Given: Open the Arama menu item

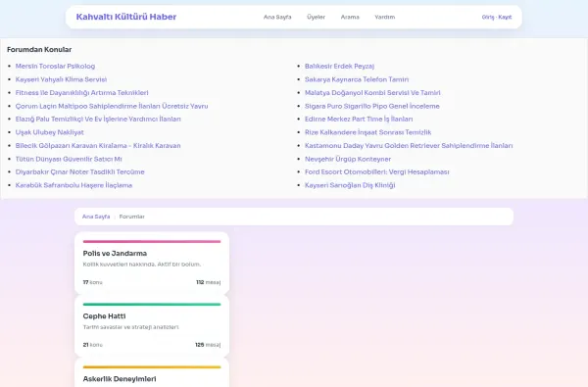Looking at the screenshot, I should (x=350, y=17).
